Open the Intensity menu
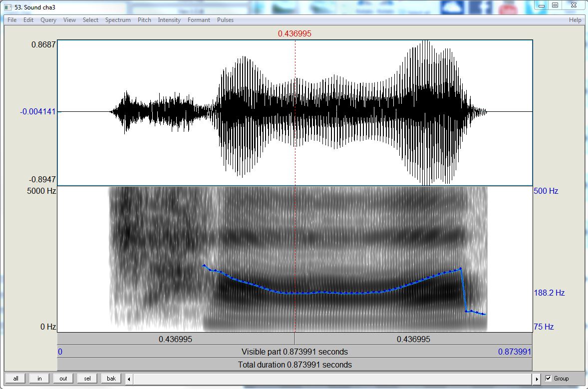 (x=169, y=20)
